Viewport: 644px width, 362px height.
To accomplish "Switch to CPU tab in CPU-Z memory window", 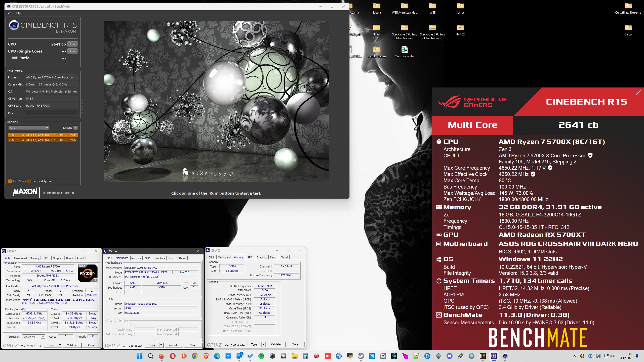I will tap(211, 257).
